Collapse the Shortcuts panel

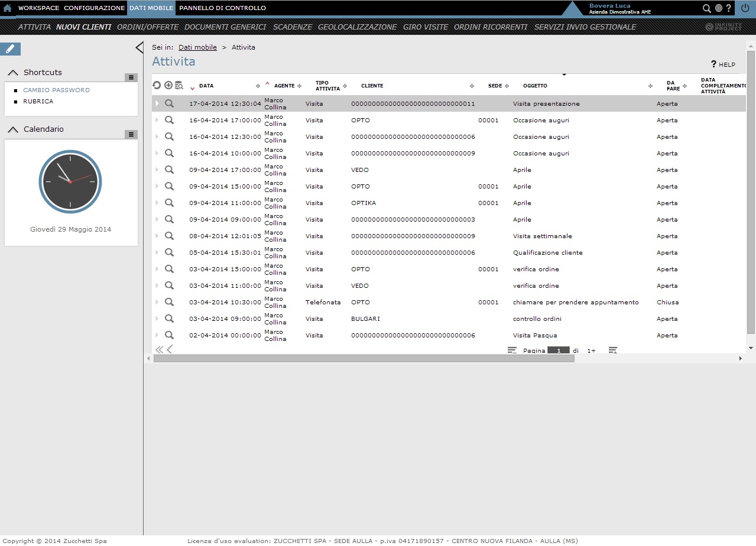(13, 73)
